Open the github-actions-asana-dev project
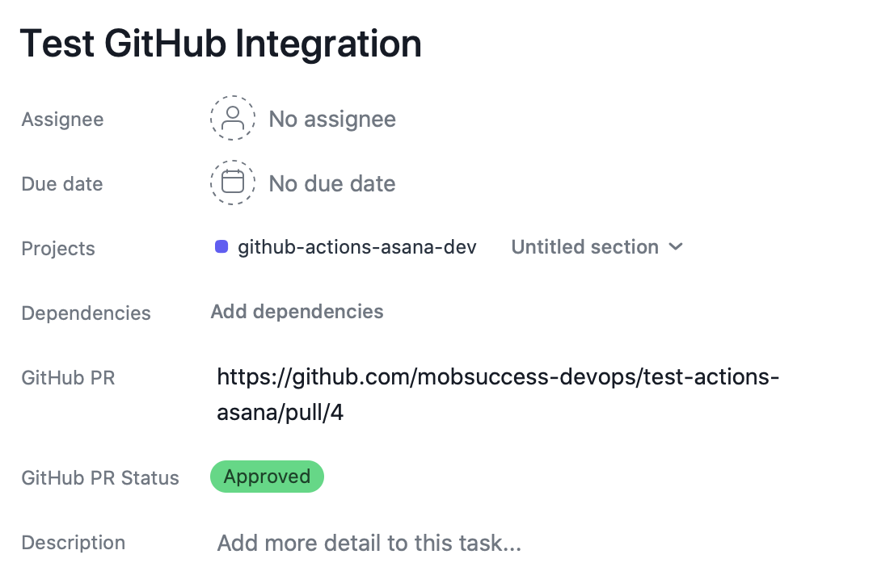 click(x=357, y=247)
